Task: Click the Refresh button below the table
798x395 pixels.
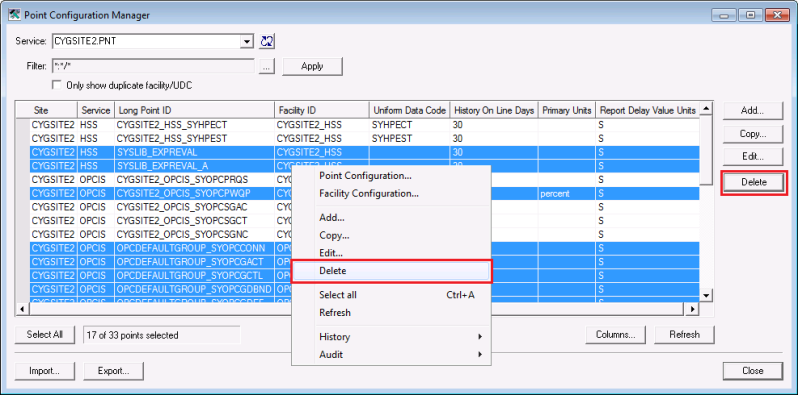Action: [684, 335]
